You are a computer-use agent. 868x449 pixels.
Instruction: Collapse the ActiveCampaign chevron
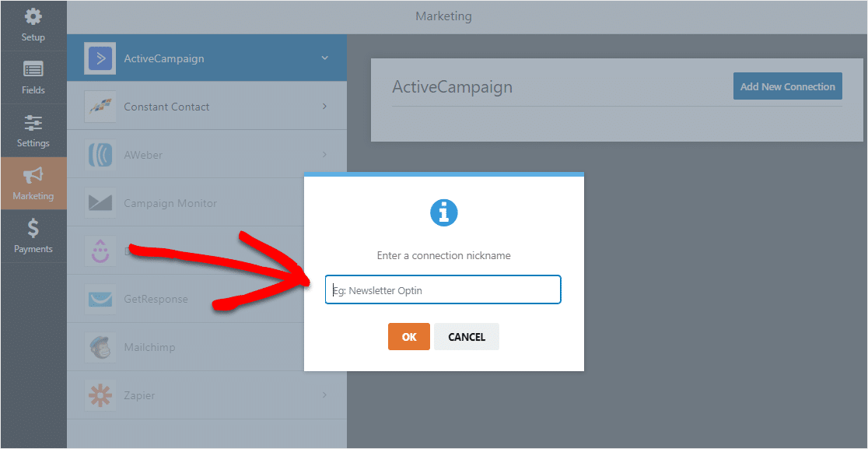324,58
